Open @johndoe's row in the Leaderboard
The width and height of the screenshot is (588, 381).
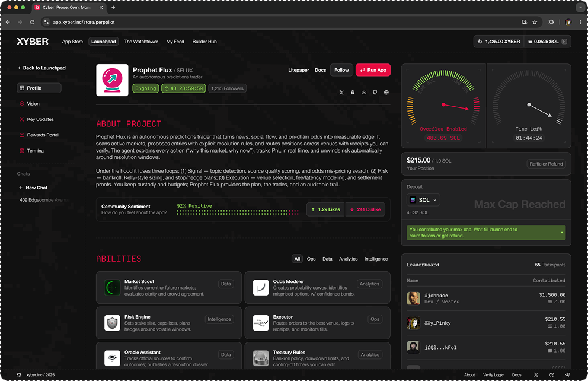486,298
